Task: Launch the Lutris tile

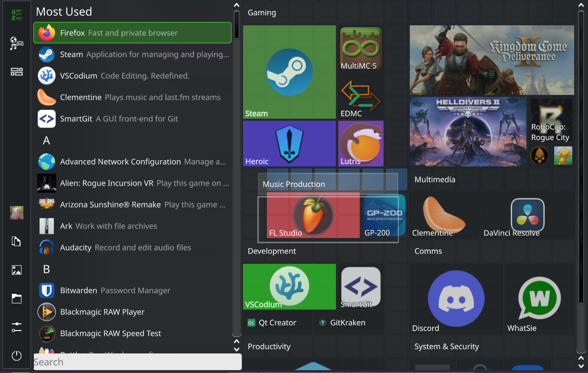Action: (361, 144)
